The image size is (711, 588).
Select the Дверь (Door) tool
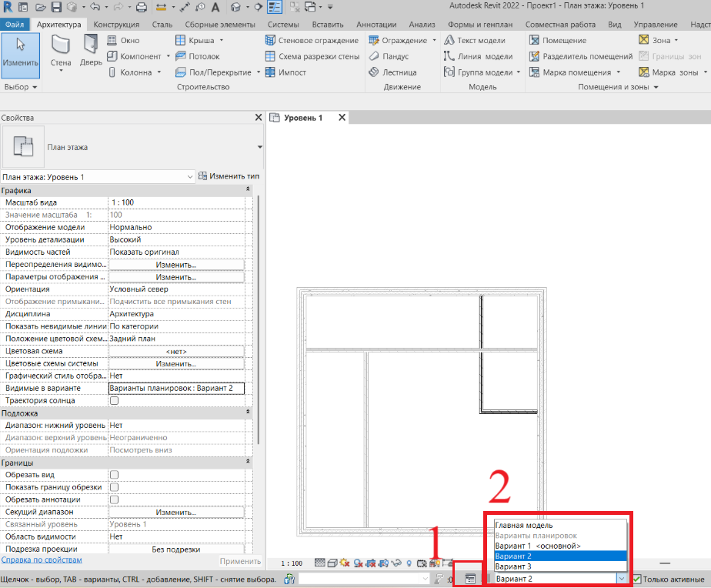click(91, 51)
